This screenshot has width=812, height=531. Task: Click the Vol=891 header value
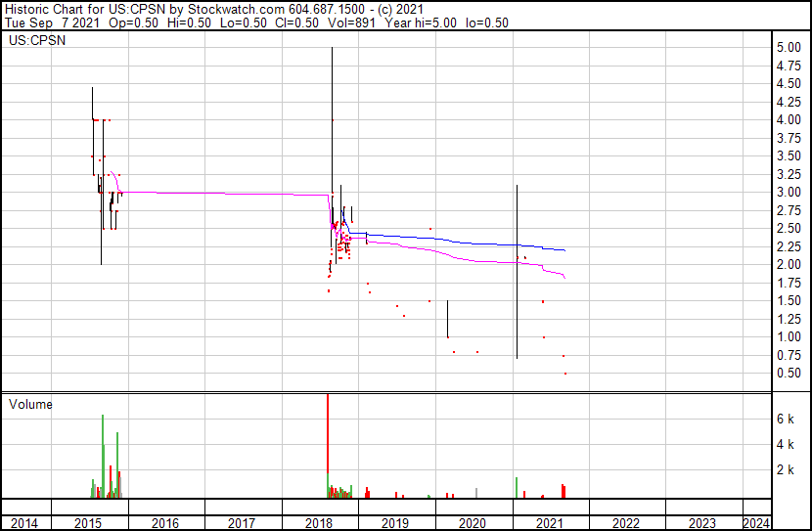[351, 22]
